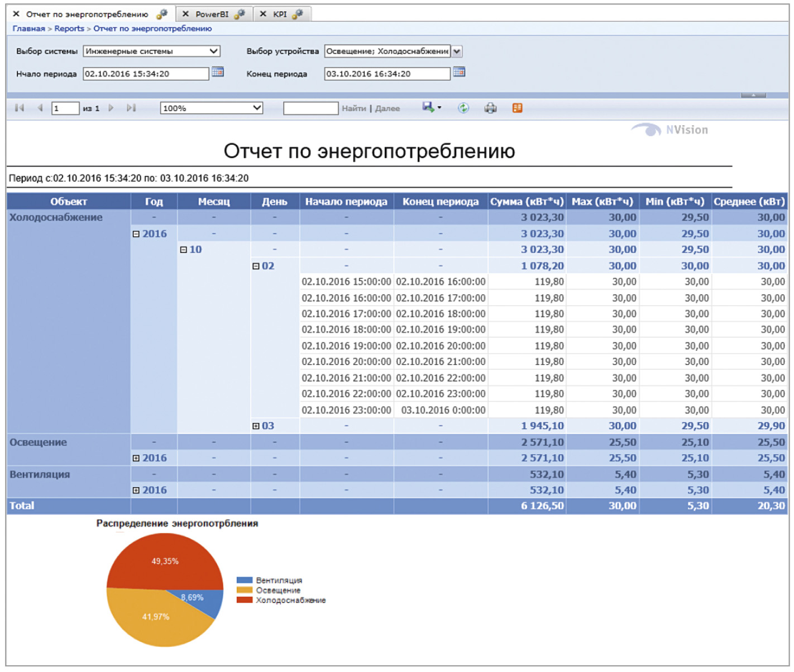Print the report
Viewport: 794px width, 672px height.
(x=490, y=108)
